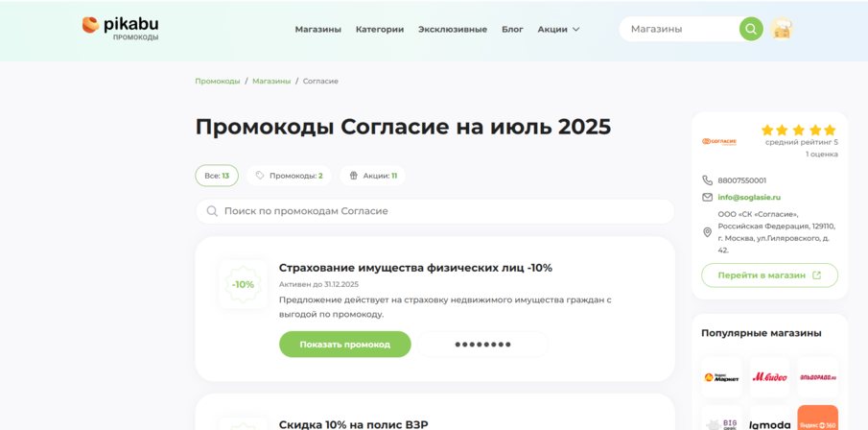Image resolution: width=868 pixels, height=430 pixels.
Task: Select the Промокоды: 2 filter
Action: [289, 176]
